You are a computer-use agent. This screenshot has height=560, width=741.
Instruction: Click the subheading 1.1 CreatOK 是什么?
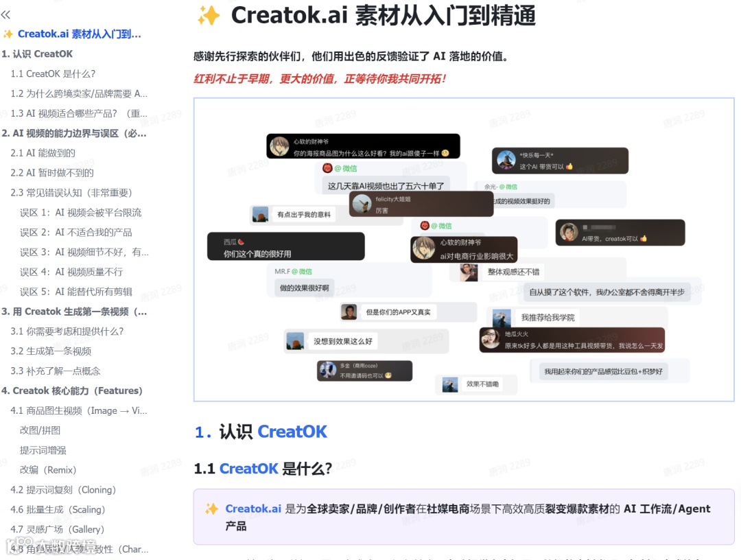263,468
